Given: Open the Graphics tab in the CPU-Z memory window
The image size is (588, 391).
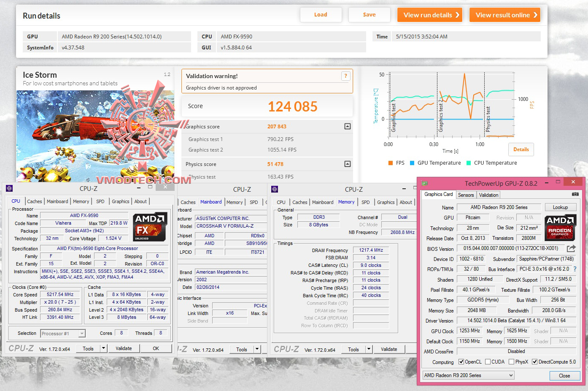Looking at the screenshot, I should (x=386, y=202).
